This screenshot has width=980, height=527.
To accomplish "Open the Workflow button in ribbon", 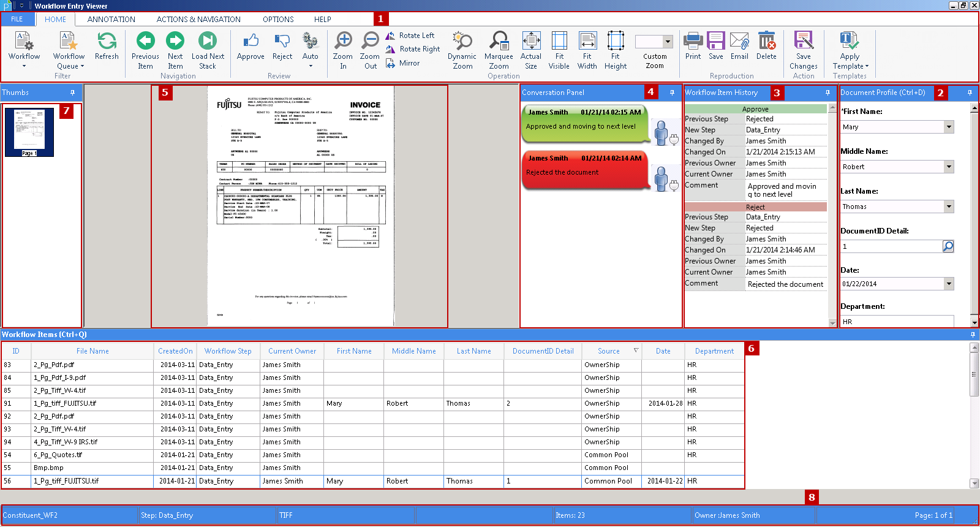I will [x=24, y=50].
